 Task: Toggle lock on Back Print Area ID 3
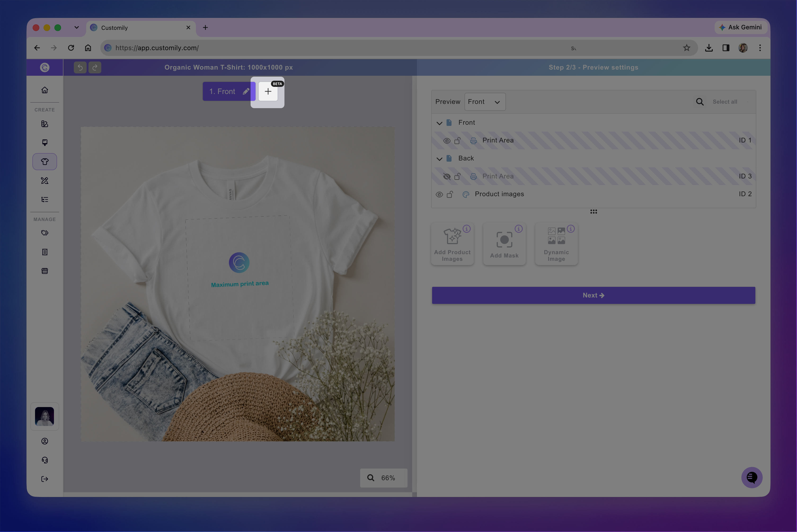coord(457,177)
